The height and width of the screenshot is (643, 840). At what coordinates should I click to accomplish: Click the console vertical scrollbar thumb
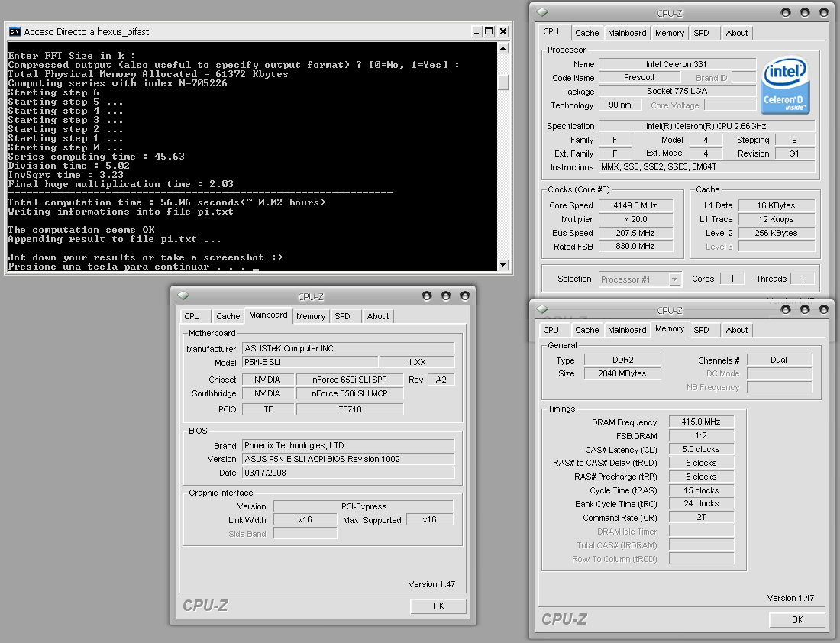(503, 82)
